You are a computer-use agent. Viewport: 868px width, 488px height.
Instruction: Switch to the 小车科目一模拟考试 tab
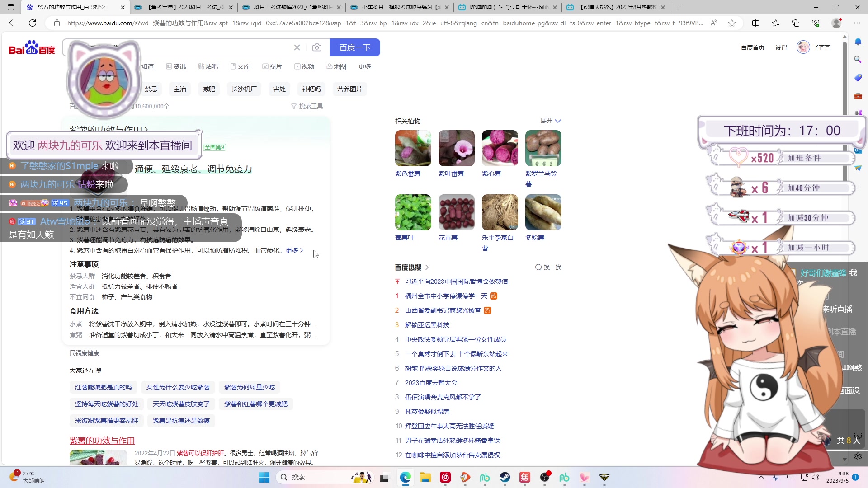pyautogui.click(x=399, y=7)
